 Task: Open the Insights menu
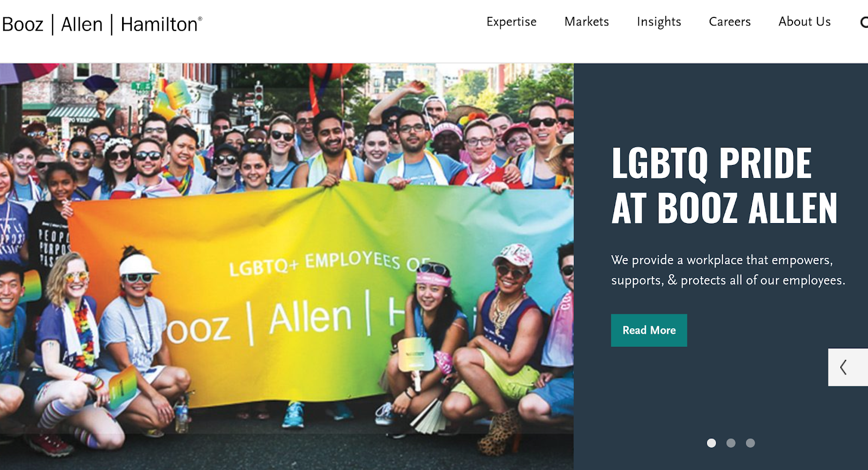tap(659, 22)
